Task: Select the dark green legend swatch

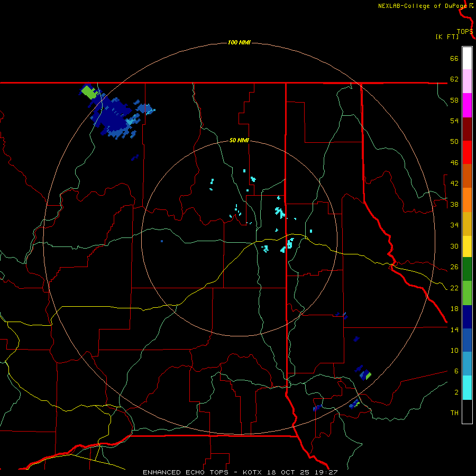Action: point(467,269)
